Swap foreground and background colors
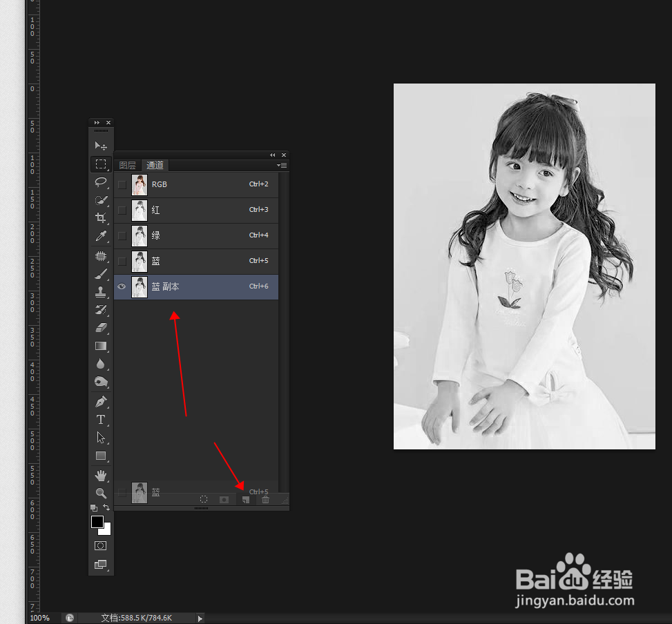 (x=106, y=507)
